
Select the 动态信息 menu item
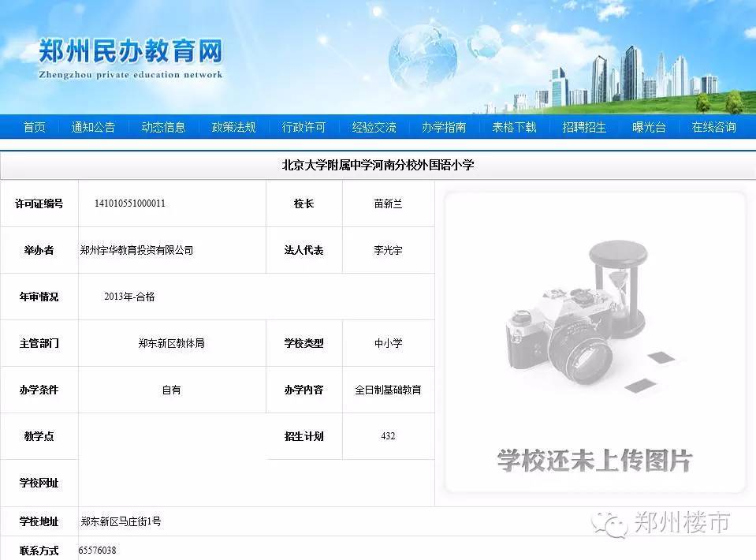click(x=163, y=127)
